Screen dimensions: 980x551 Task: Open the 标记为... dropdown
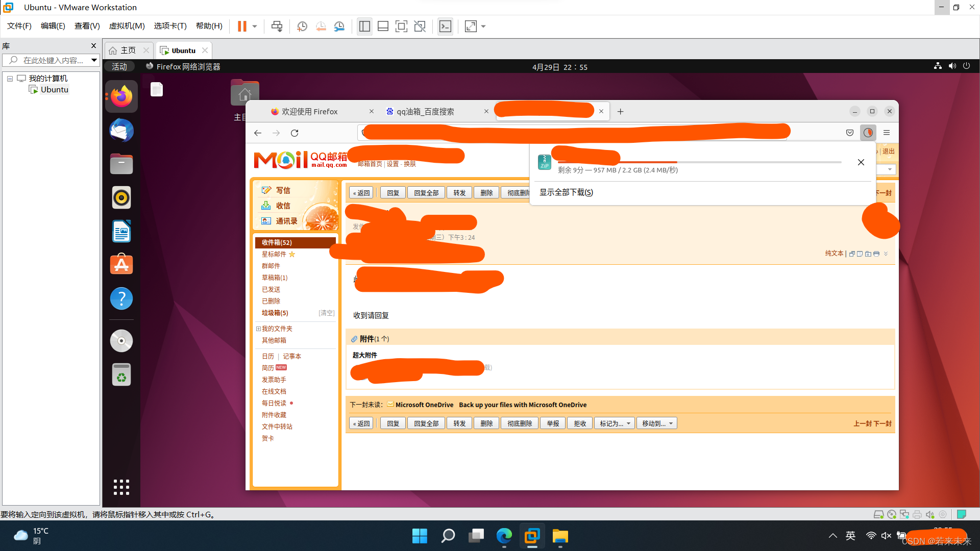pyautogui.click(x=614, y=423)
